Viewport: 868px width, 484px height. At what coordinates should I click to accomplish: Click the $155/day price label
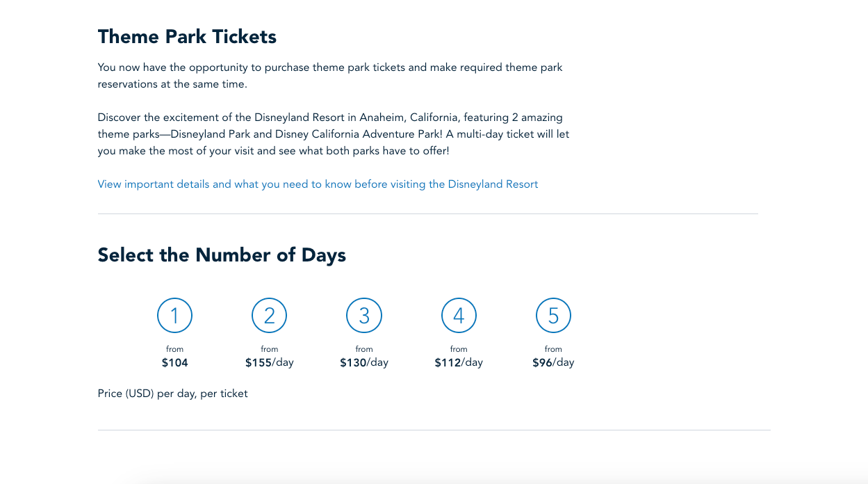pos(269,362)
